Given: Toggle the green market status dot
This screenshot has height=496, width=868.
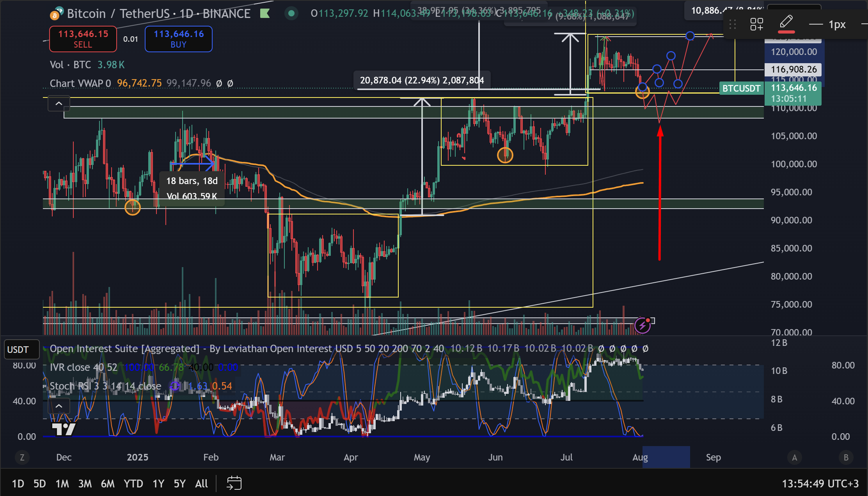Looking at the screenshot, I should [291, 14].
